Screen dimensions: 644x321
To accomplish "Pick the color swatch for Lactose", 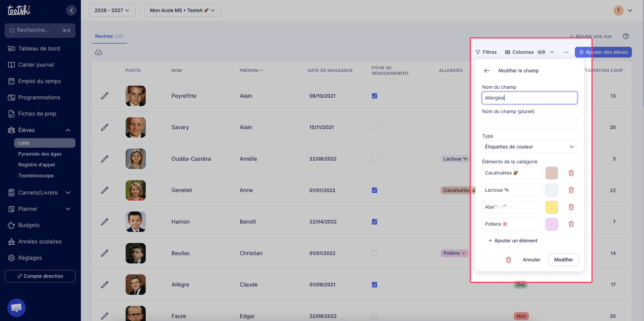I will point(551,190).
